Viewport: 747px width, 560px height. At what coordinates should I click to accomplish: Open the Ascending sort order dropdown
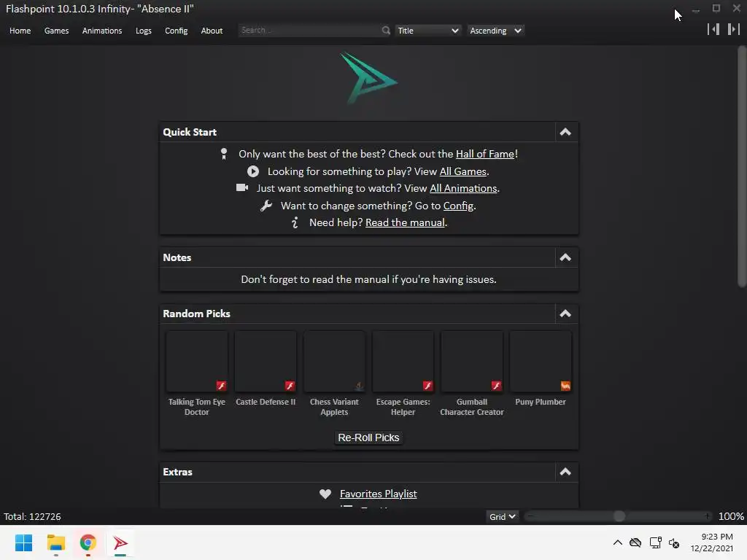(495, 31)
